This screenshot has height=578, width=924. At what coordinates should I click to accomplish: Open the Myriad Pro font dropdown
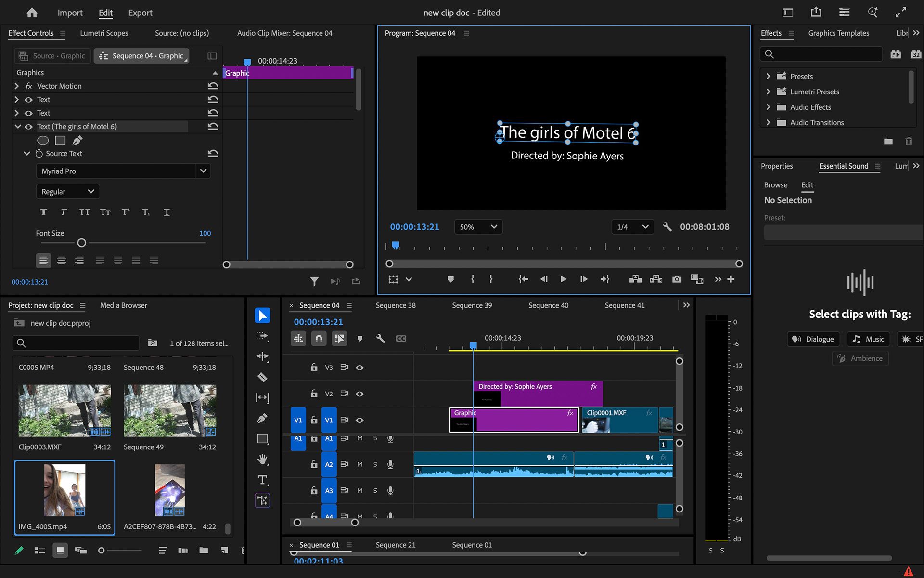pyautogui.click(x=203, y=171)
